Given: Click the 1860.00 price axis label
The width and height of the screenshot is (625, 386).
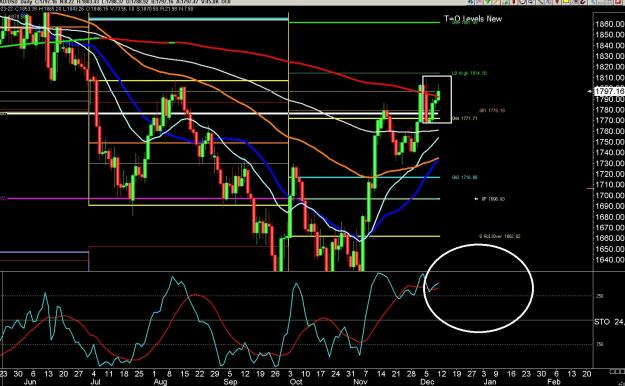Looking at the screenshot, I should 609,24.
